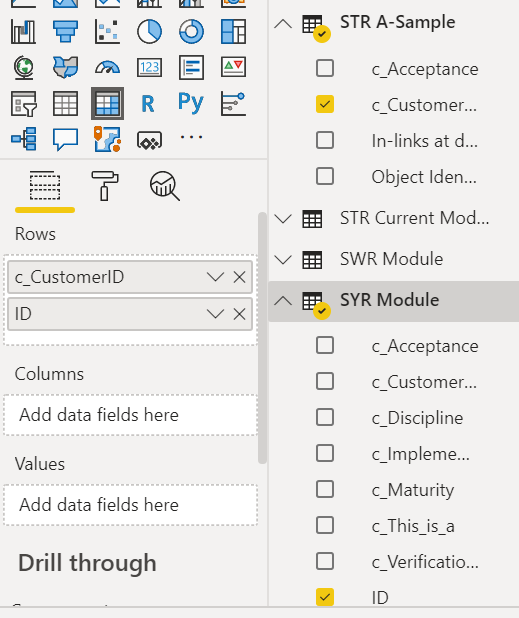Select the Funnel chart visual
Image resolution: width=519 pixels, height=618 pixels.
pyautogui.click(x=65, y=32)
